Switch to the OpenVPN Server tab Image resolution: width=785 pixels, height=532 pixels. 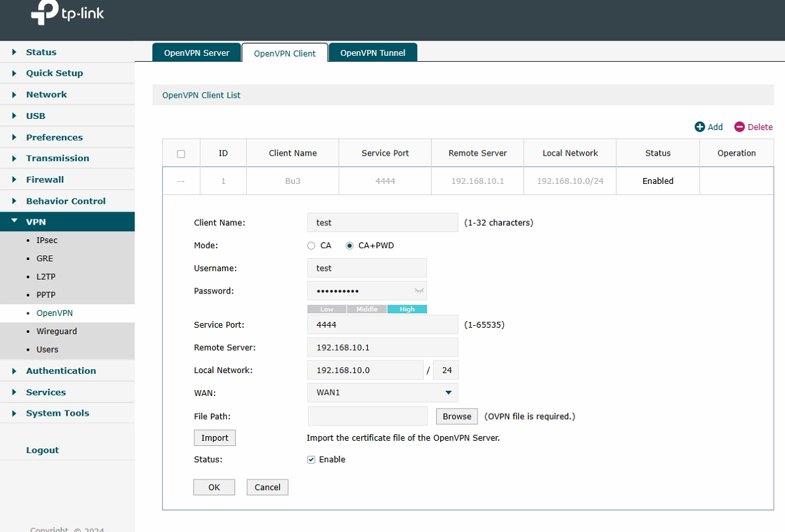(x=196, y=53)
